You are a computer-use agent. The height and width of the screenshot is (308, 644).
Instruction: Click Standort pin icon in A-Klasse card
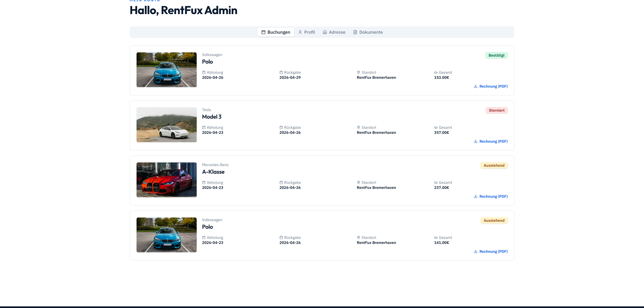pyautogui.click(x=359, y=182)
